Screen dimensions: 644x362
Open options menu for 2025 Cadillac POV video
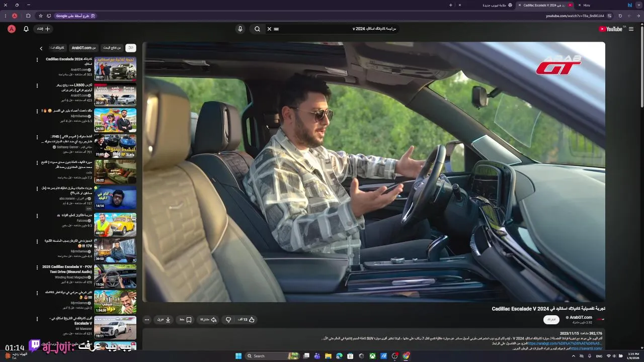37,267
